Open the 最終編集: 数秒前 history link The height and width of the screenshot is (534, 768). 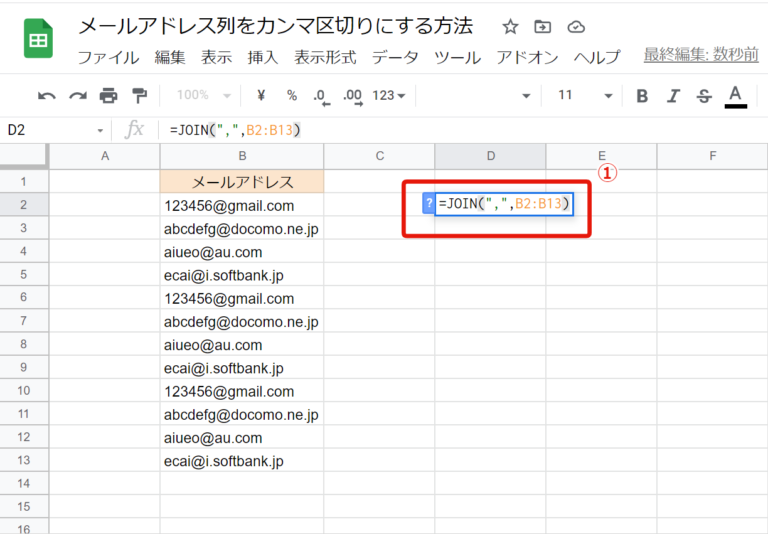701,54
